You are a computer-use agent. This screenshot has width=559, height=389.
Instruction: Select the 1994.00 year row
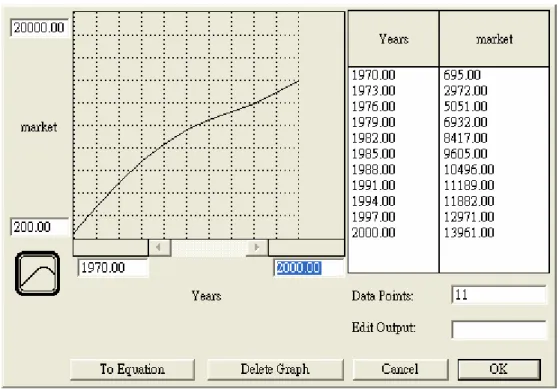click(373, 201)
